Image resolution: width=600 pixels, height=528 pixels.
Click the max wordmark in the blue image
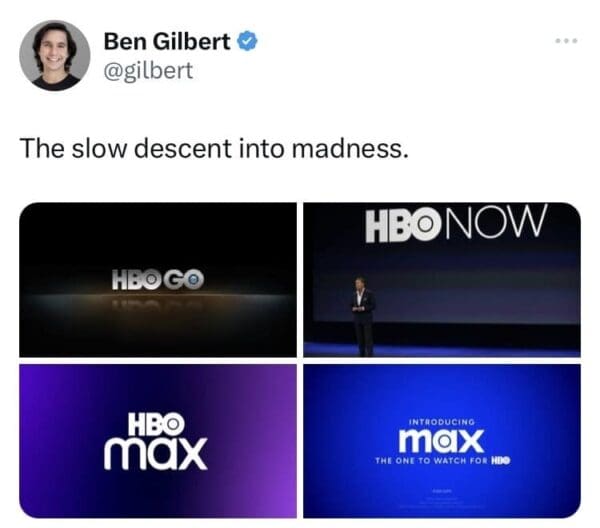441,441
